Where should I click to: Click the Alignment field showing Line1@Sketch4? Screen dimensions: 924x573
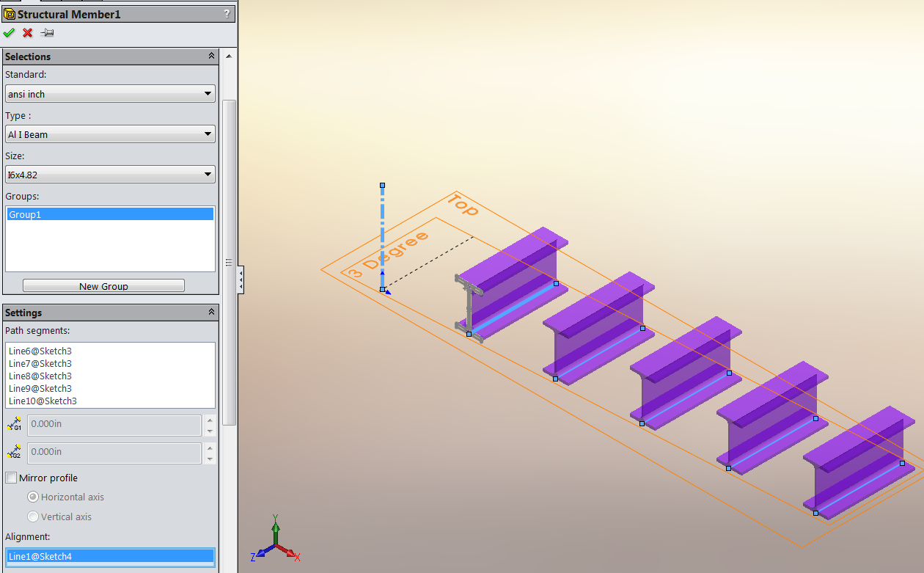tap(110, 556)
